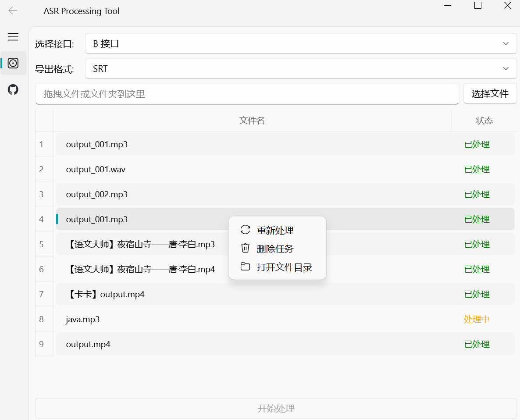Open the 导出格式 dropdown showing SRT

tap(301, 69)
